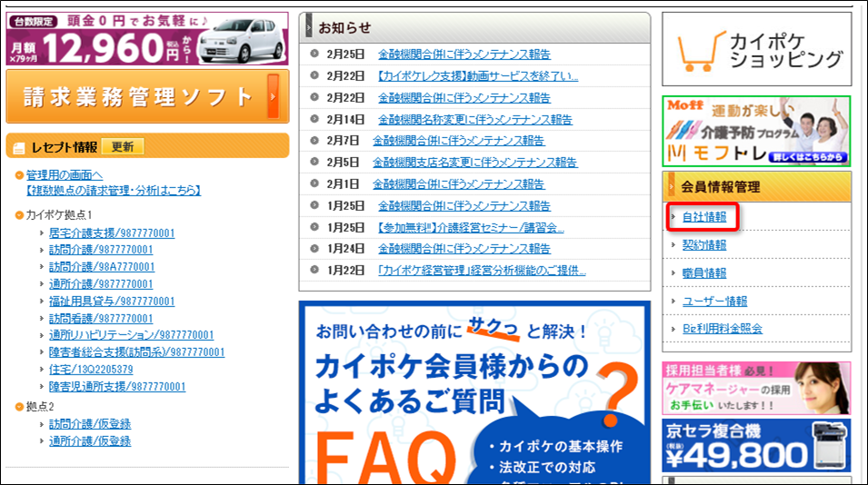Open 通所介護/仮登録 link under 拠点2
This screenshot has height=485, width=868.
pos(90,440)
